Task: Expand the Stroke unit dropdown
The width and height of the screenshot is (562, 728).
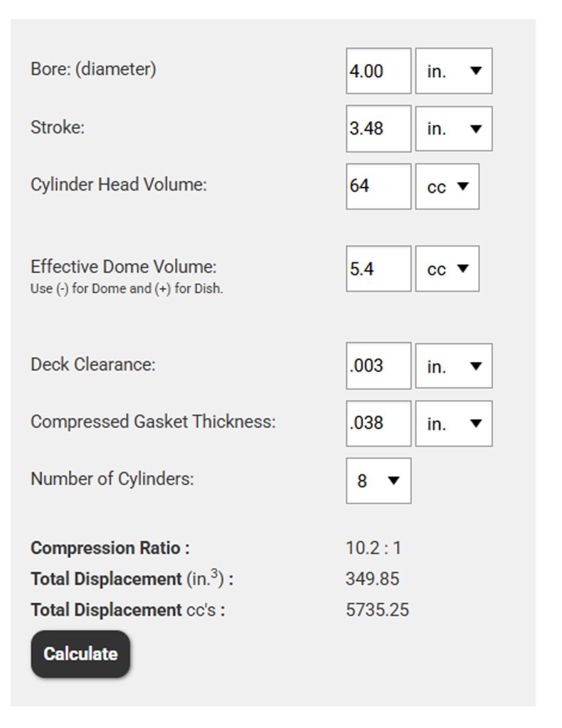Action: point(454,129)
